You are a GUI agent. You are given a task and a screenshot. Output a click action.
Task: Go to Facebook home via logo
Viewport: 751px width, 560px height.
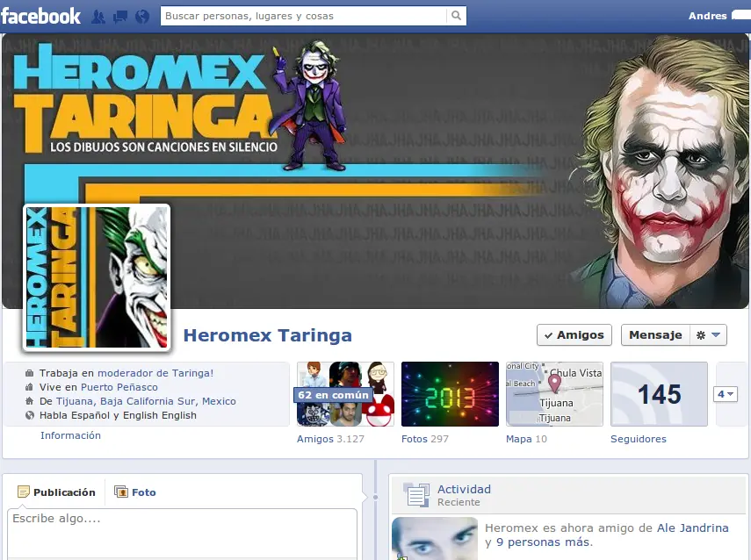pos(40,16)
